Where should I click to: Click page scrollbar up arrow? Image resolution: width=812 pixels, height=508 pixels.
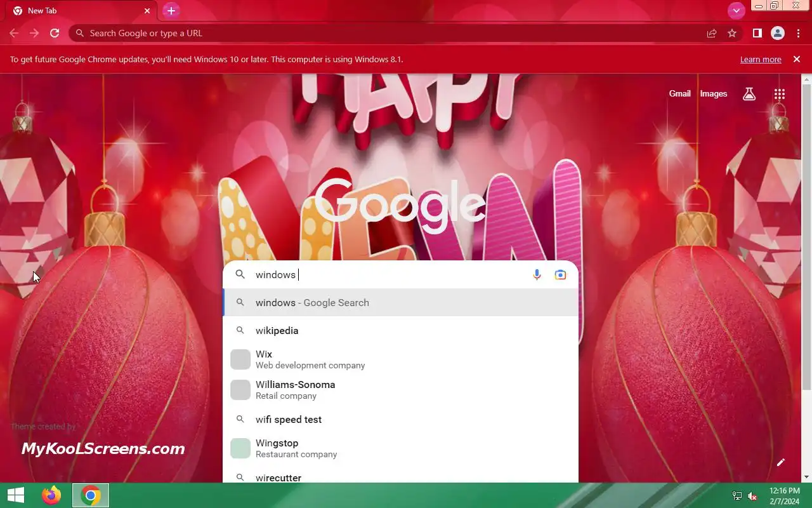click(x=806, y=79)
